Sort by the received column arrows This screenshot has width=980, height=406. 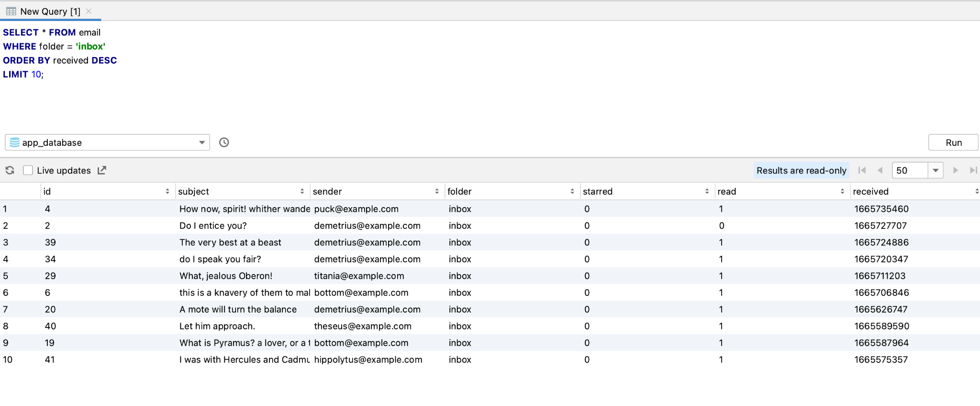(x=976, y=191)
